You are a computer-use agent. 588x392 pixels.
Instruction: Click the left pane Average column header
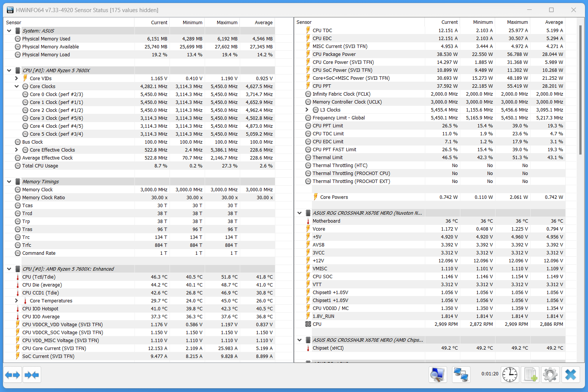coord(258,23)
